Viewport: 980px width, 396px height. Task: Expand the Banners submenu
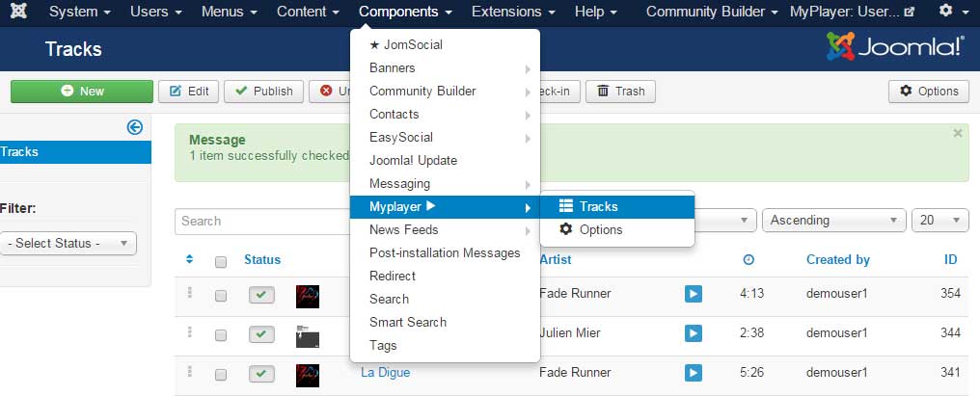point(445,68)
